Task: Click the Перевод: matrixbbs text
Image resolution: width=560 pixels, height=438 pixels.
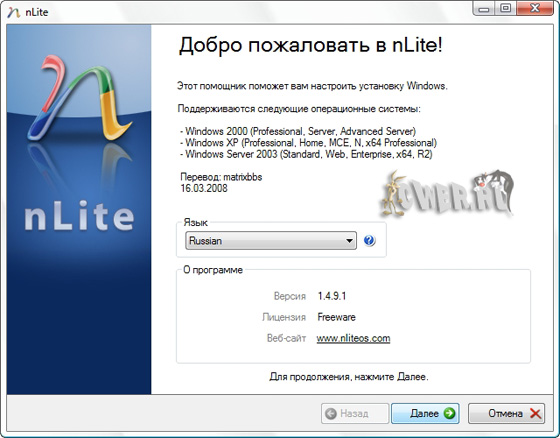Action: 221,177
